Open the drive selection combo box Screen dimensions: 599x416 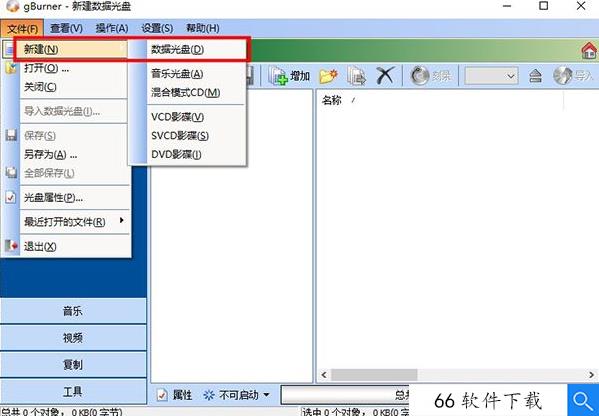(491, 76)
